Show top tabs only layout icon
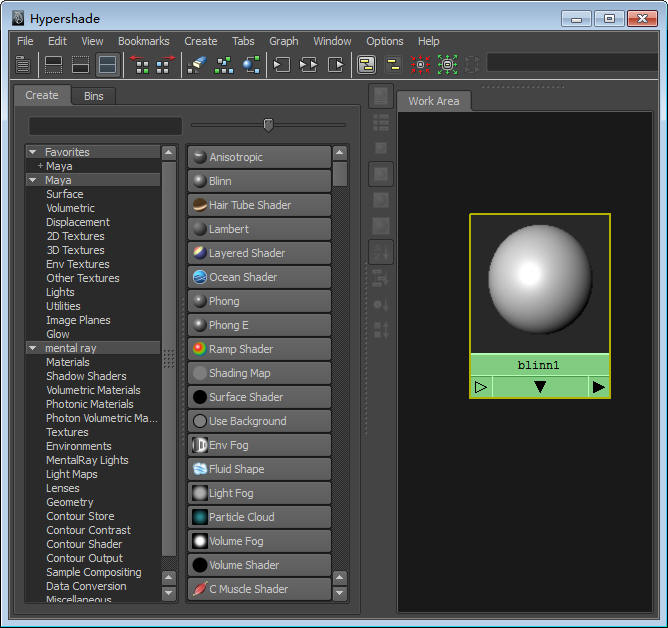The image size is (668, 628). [x=54, y=65]
